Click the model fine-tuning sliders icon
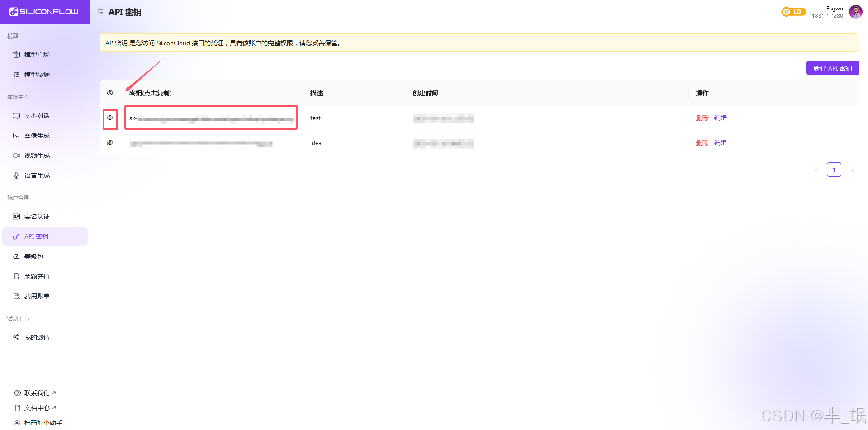 (x=16, y=75)
